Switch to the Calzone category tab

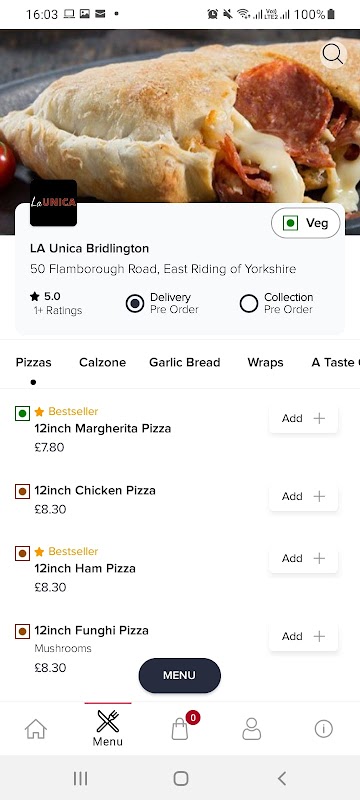click(x=102, y=362)
